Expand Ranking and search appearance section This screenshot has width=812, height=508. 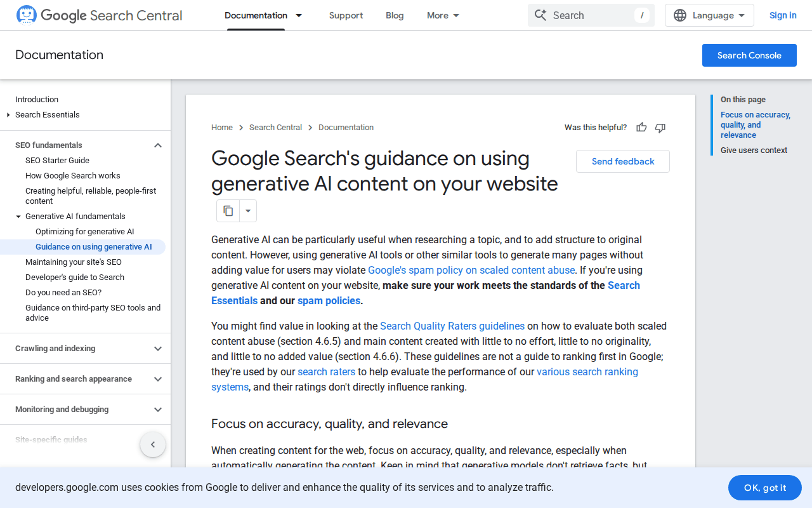(x=158, y=379)
